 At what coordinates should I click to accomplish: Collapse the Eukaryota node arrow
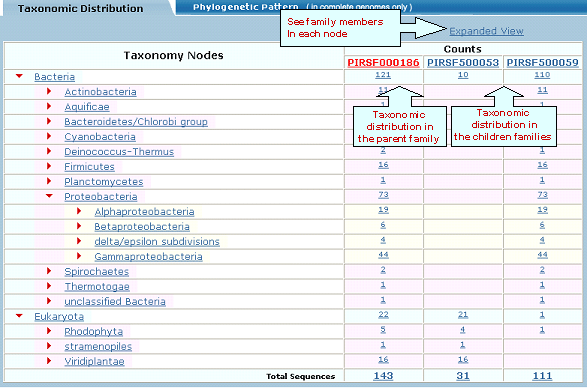(19, 316)
